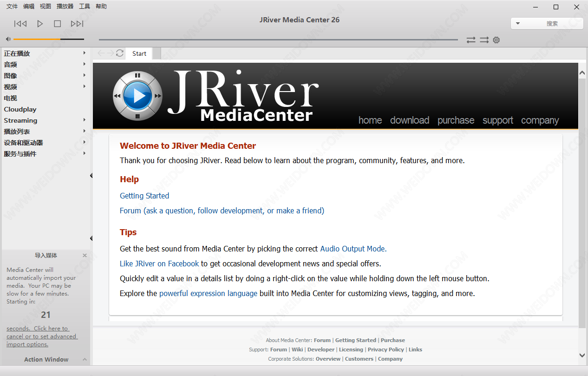Mute audio via the speaker icon
The height and width of the screenshot is (376, 588).
tap(8, 39)
